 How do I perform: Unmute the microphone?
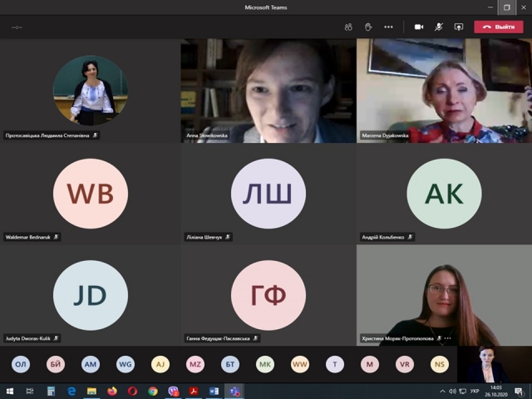(x=439, y=27)
